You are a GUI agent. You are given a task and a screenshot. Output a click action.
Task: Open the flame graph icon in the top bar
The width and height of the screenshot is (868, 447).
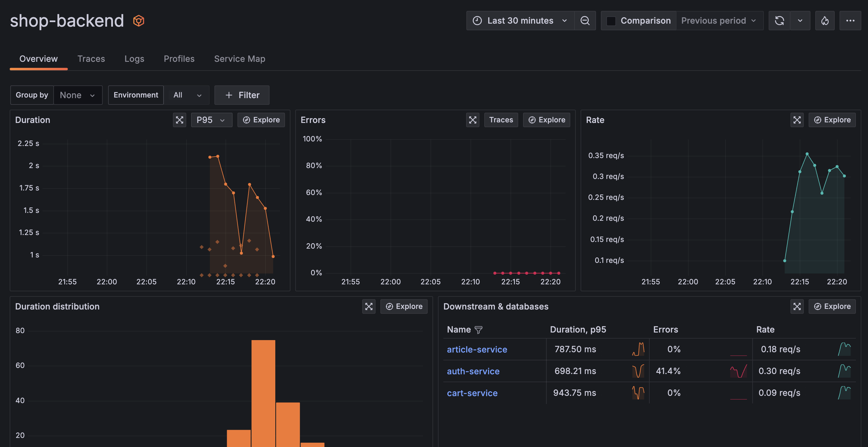click(x=825, y=21)
